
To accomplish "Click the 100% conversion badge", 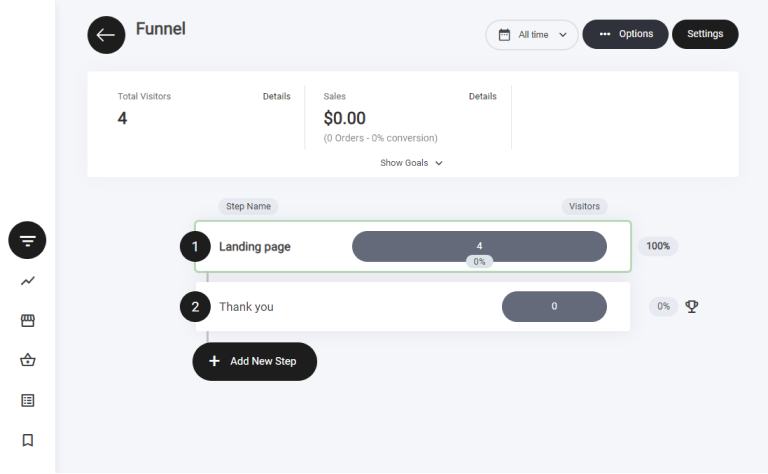I will (658, 246).
